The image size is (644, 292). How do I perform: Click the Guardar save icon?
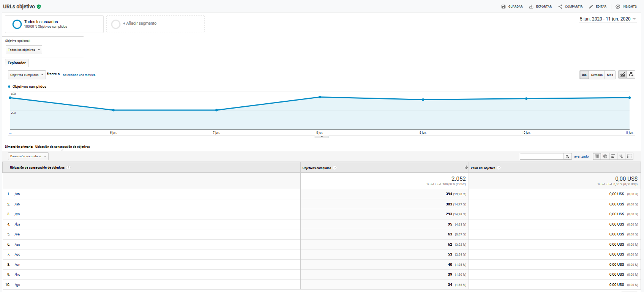pos(504,6)
